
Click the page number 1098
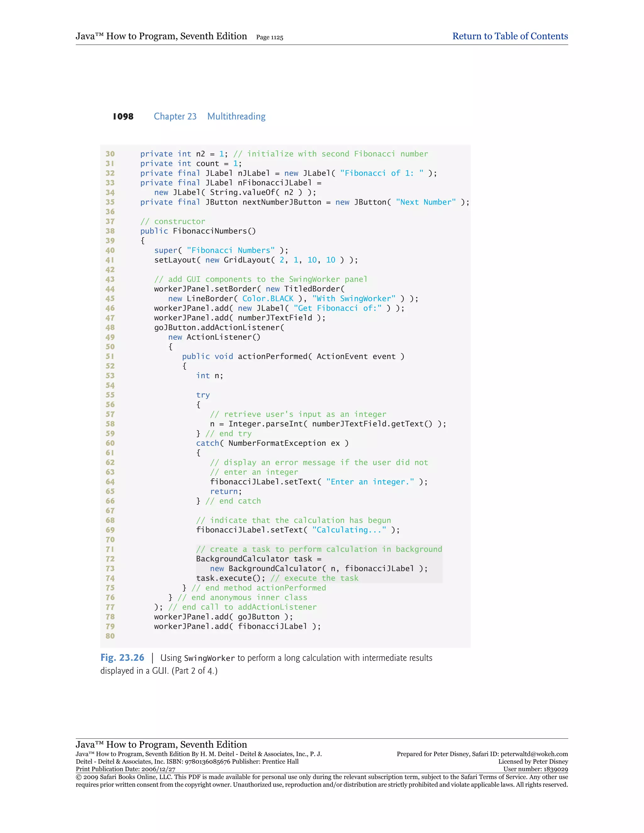click(x=123, y=116)
